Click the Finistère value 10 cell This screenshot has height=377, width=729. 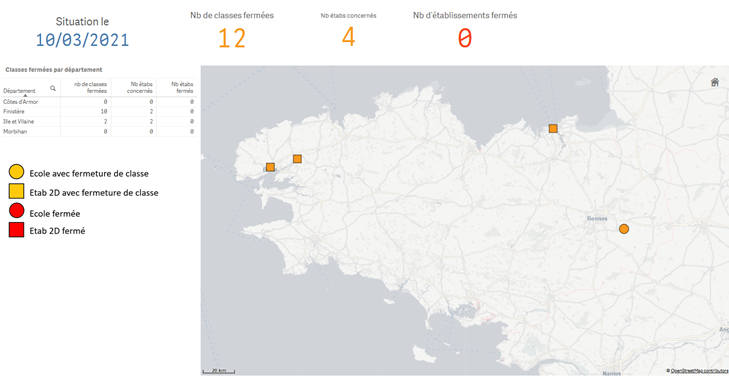86,112
